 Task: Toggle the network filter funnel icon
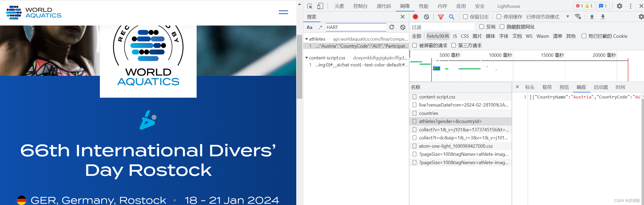441,17
